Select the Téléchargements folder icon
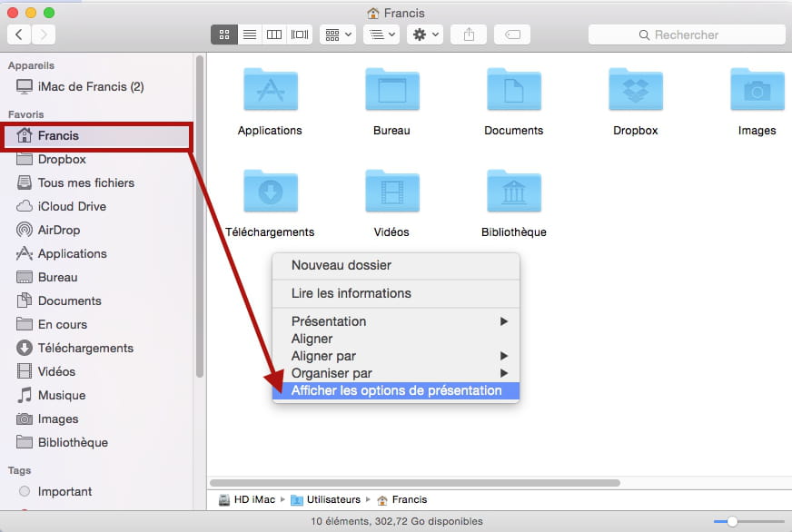The width and height of the screenshot is (792, 532). tap(271, 192)
